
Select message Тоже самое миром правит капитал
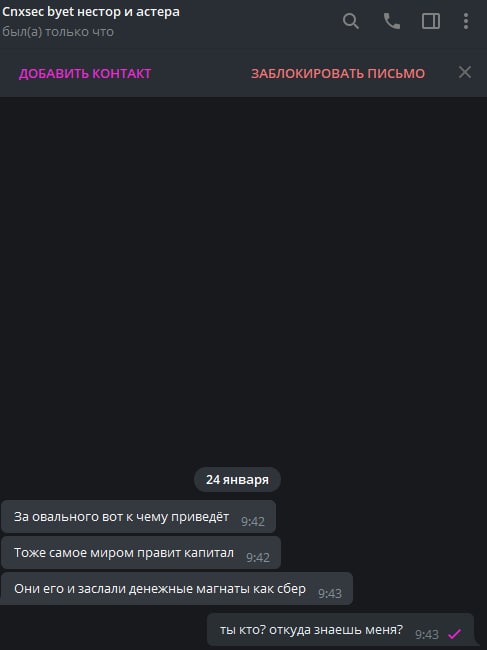(x=141, y=553)
